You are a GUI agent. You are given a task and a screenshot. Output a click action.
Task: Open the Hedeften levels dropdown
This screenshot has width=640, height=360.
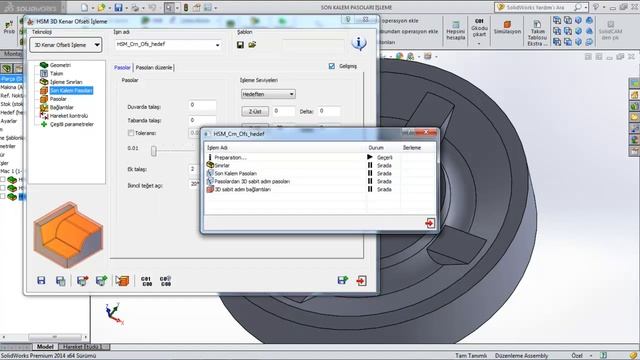tap(268, 94)
